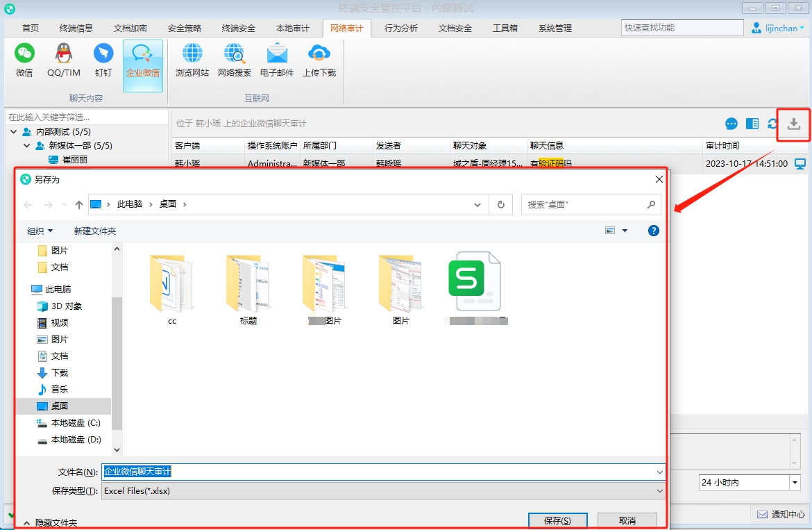
Task: Close the 另存为 dialog
Action: tap(659, 179)
